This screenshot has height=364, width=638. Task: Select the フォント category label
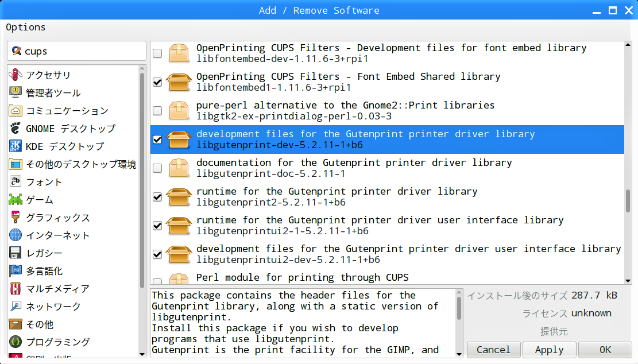pyautogui.click(x=44, y=182)
